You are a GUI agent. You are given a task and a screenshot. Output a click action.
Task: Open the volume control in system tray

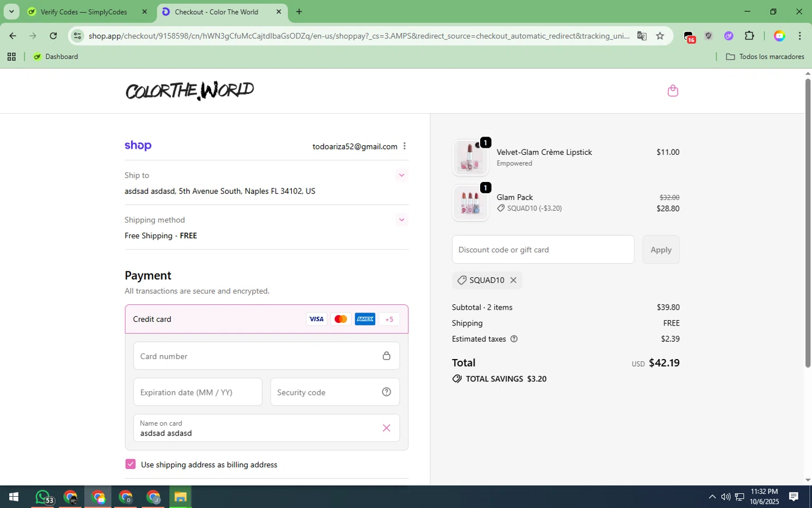[x=725, y=497]
